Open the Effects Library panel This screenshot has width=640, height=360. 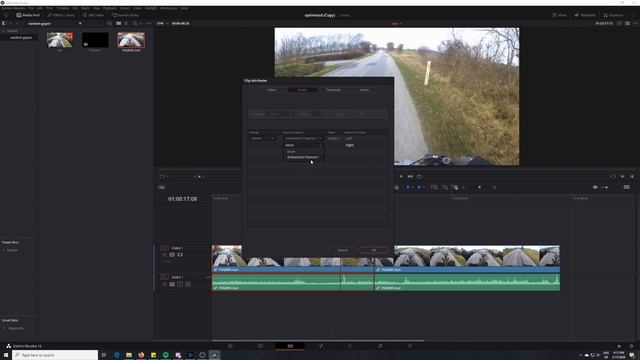61,15
